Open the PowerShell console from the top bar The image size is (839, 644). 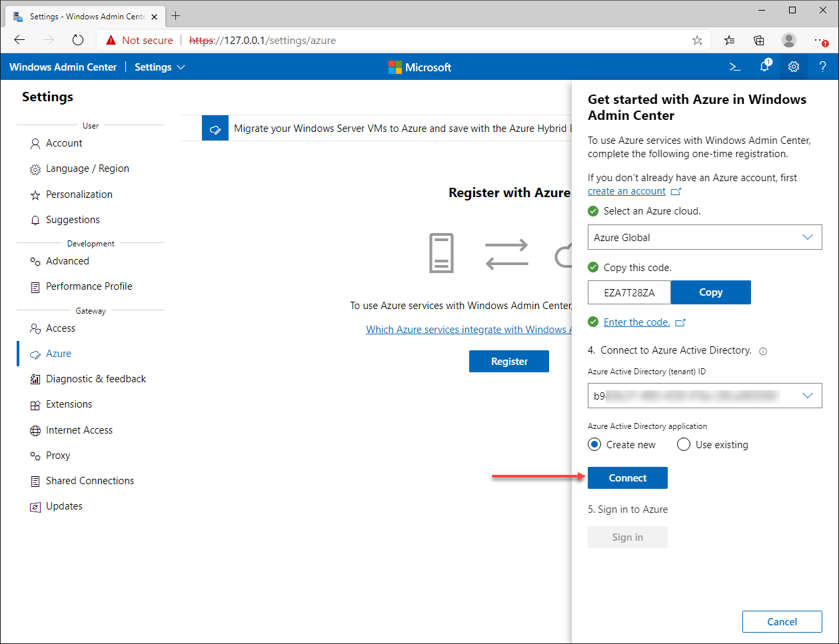pos(734,67)
